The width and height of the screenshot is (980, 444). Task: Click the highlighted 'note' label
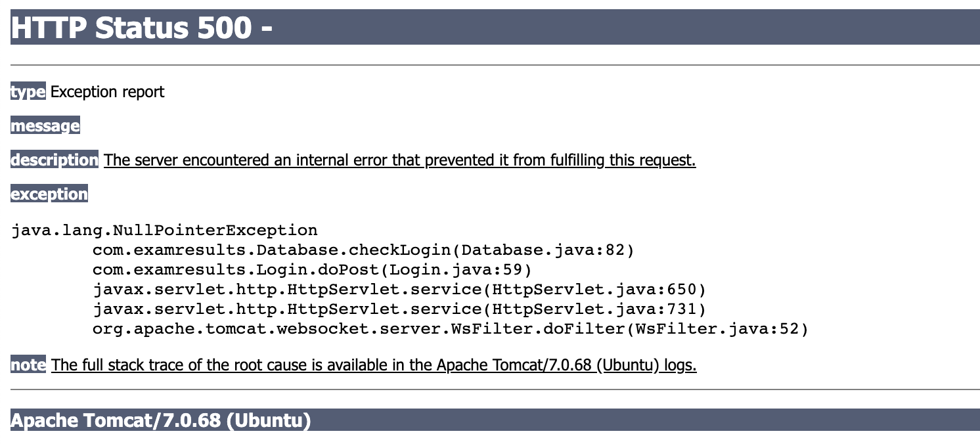tap(28, 365)
